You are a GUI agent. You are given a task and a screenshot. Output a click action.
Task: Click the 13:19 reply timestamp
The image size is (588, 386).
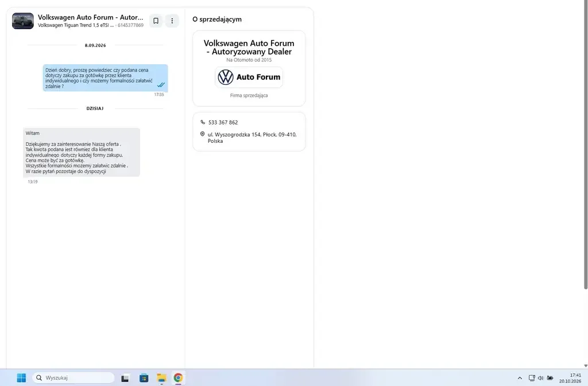click(33, 182)
